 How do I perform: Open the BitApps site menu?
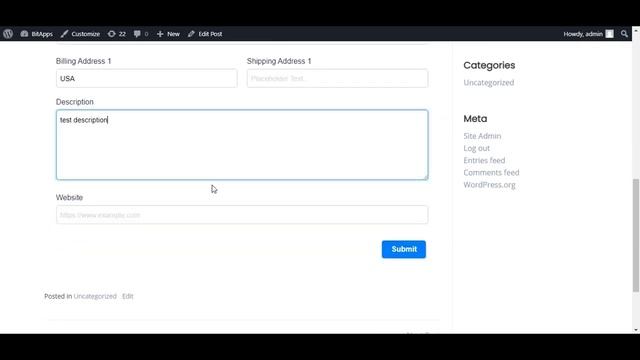click(37, 34)
